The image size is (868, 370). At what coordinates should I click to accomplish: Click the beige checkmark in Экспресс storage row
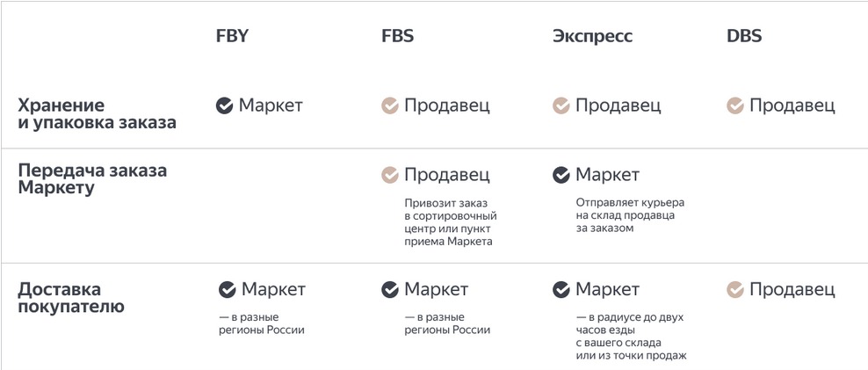click(561, 105)
